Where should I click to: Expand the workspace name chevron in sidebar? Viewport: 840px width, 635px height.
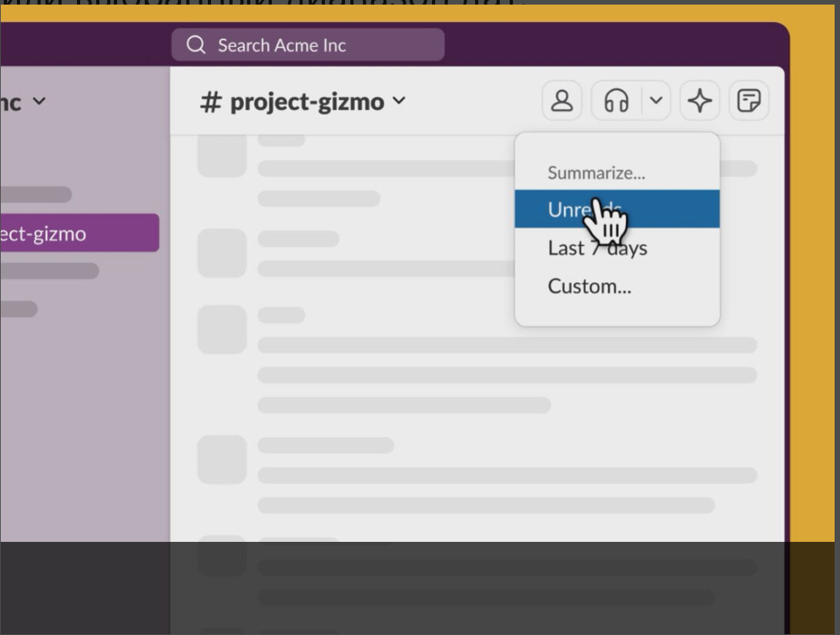tap(39, 101)
